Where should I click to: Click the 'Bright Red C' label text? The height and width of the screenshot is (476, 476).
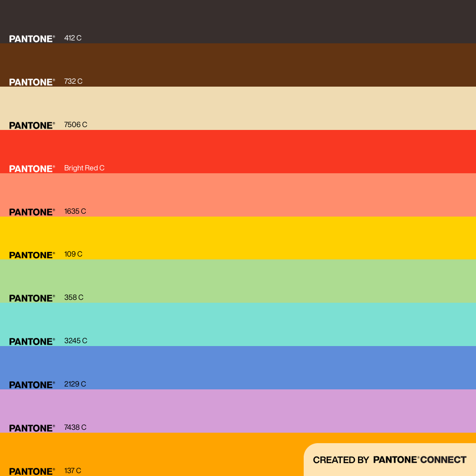pyautogui.click(x=84, y=168)
